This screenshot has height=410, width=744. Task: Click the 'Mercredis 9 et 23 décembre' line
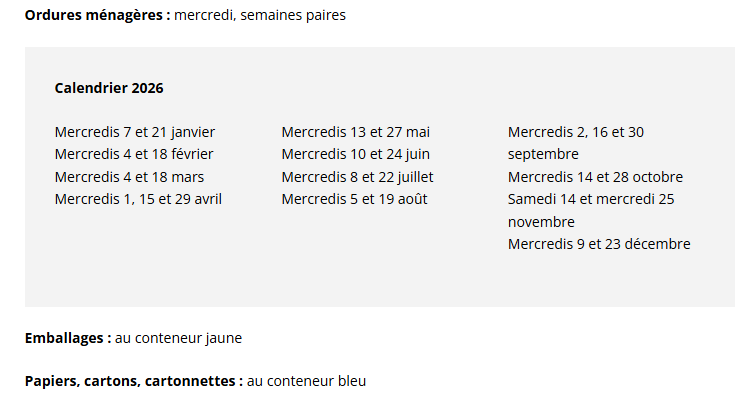click(x=599, y=244)
